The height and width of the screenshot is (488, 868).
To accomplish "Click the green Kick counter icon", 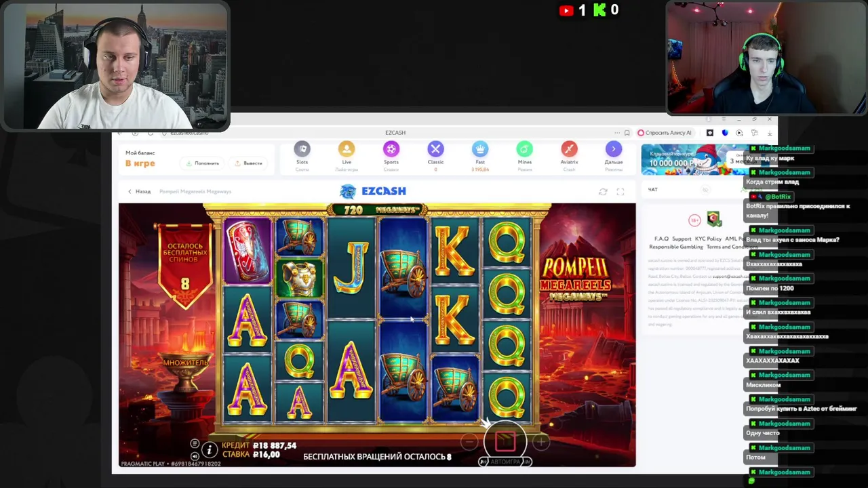I will 599,9.
